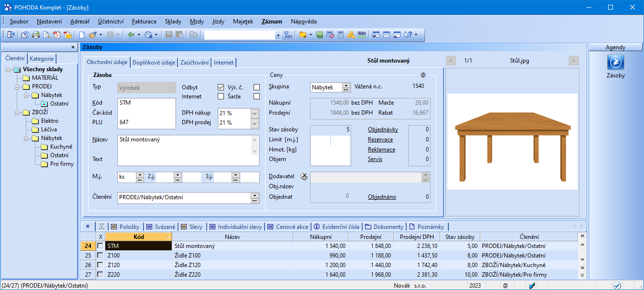This screenshot has height=290, width=644.
Task: Open the Sklady menu
Action: coord(173,21)
